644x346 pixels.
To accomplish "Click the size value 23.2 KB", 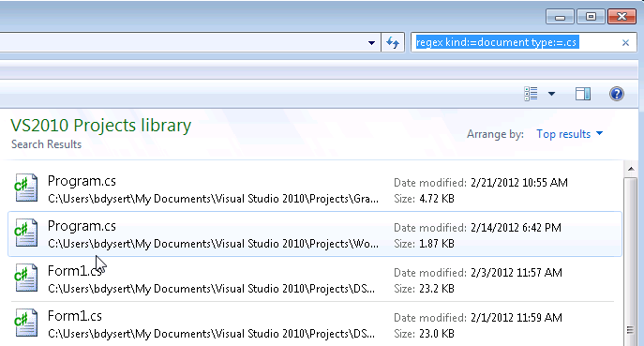I will click(437, 289).
